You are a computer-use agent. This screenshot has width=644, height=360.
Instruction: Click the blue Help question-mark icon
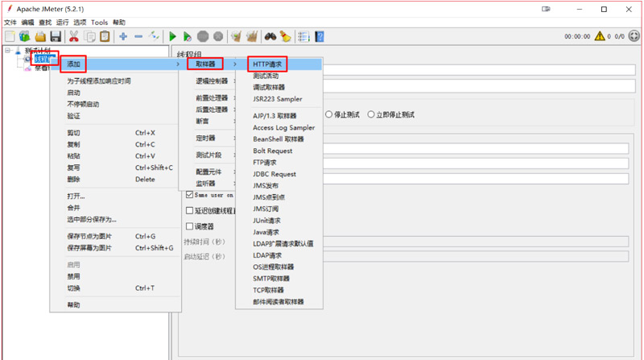(320, 36)
